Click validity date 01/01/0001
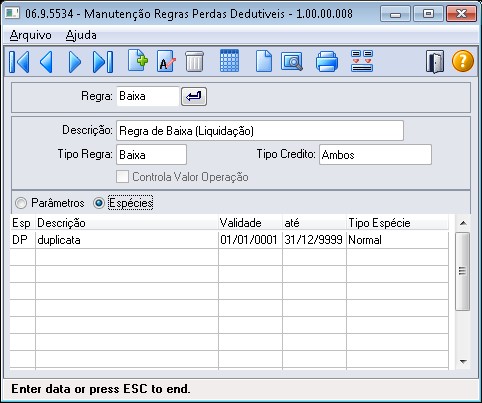 coord(250,240)
